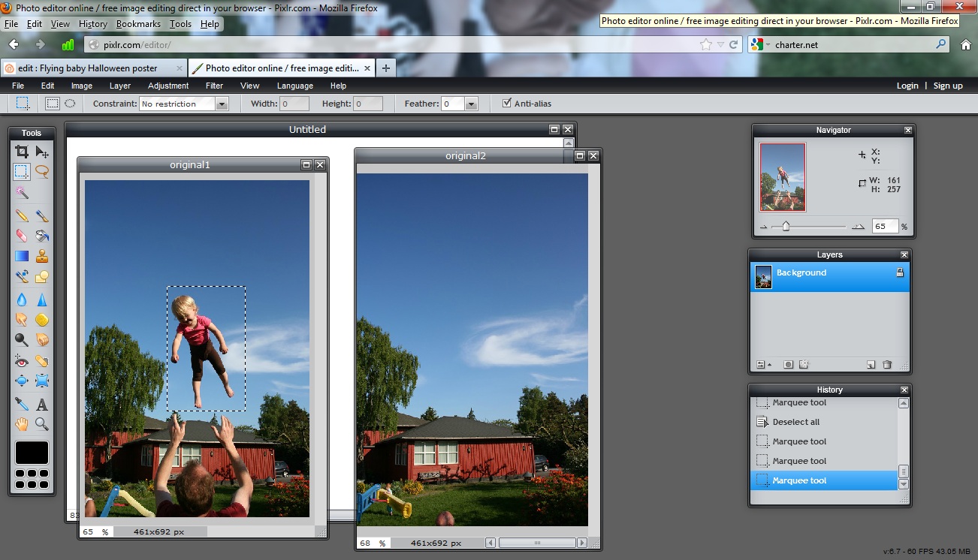
Task: Select the Dodge tool
Action: pyautogui.click(x=22, y=339)
